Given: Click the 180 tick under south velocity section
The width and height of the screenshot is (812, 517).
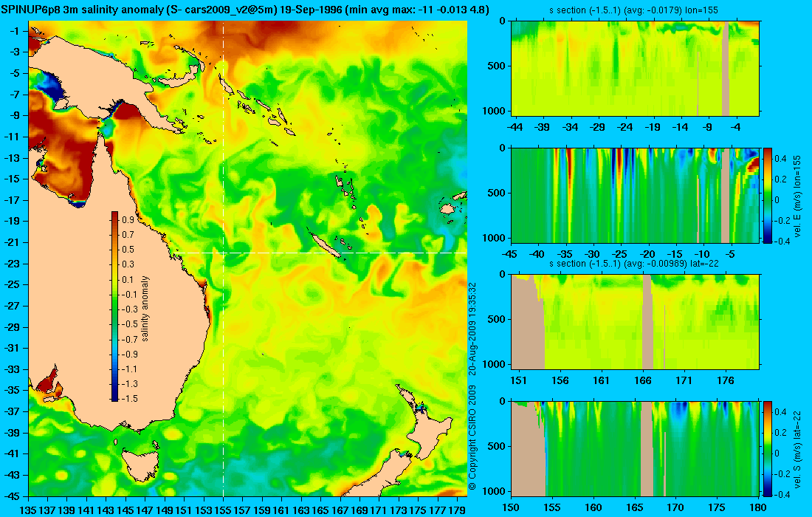Looking at the screenshot, I should point(758,507).
